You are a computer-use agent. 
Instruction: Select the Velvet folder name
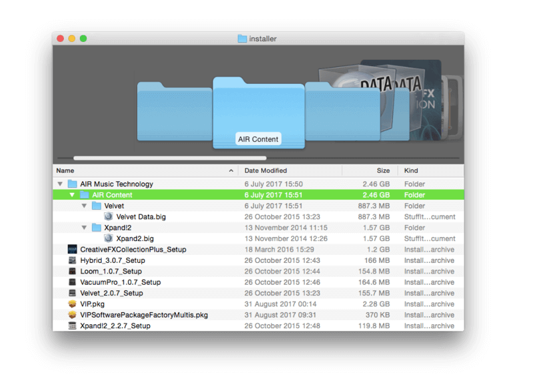coord(114,206)
